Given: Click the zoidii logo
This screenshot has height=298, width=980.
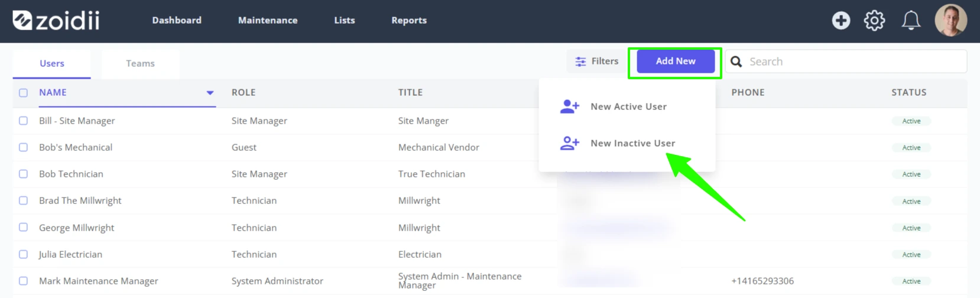Looking at the screenshot, I should [56, 21].
